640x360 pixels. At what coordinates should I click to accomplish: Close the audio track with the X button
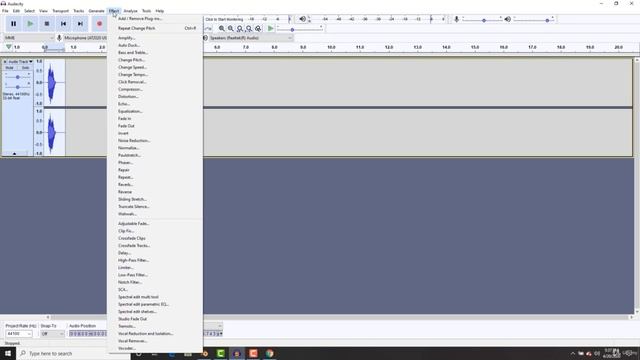click(x=5, y=62)
